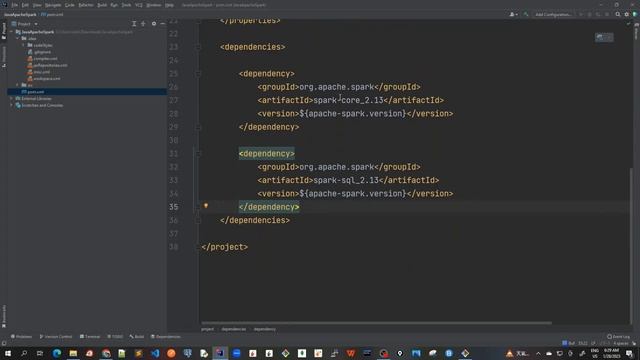640x360 pixels.
Task: Open the View menu
Action: click(37, 5)
